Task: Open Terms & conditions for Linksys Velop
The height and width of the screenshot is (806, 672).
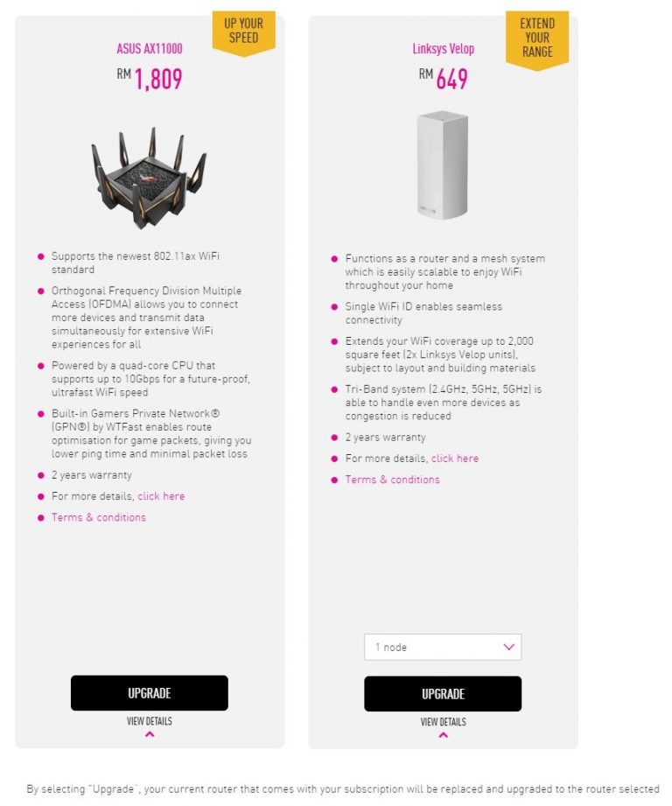Action: click(392, 480)
